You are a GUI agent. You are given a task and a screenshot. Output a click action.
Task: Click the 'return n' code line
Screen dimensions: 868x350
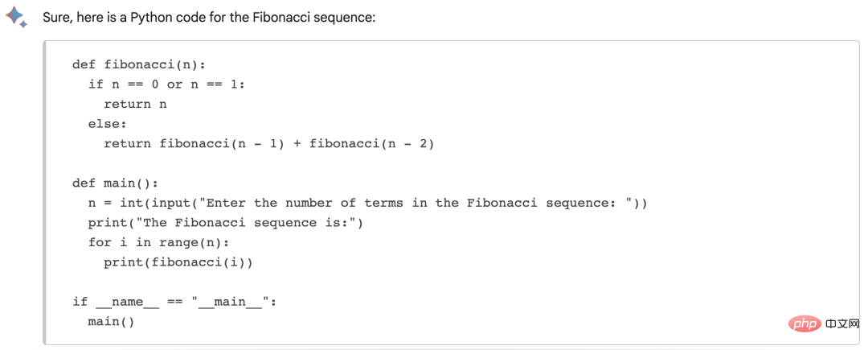point(135,104)
